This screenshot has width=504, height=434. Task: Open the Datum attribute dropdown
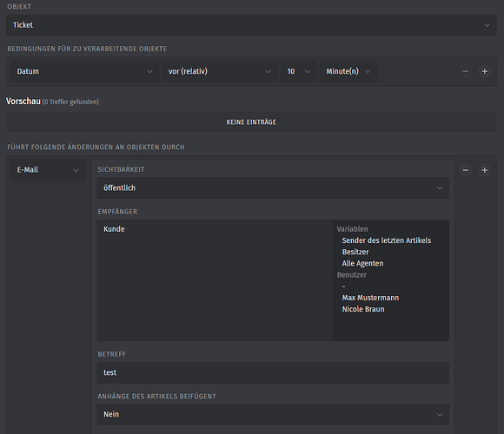tap(84, 71)
